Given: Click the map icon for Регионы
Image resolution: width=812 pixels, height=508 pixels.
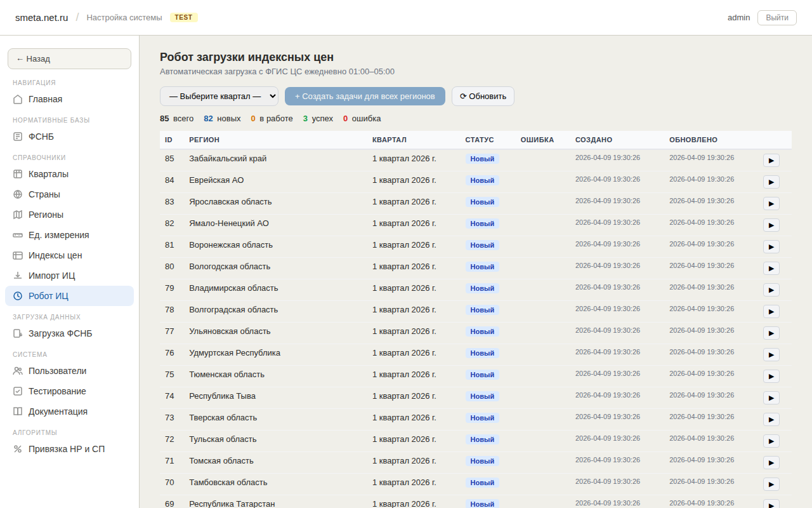Looking at the screenshot, I should coord(18,215).
